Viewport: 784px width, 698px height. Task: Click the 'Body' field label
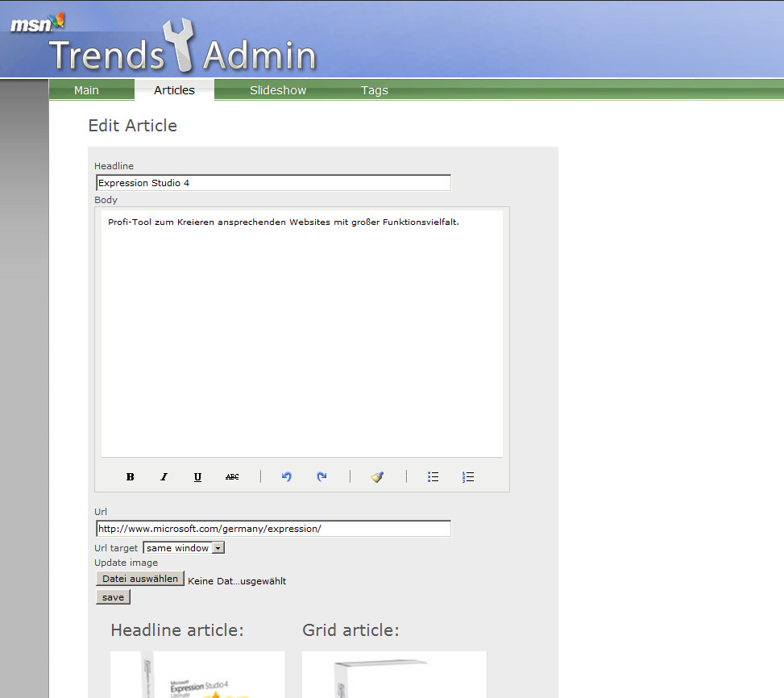click(x=106, y=200)
